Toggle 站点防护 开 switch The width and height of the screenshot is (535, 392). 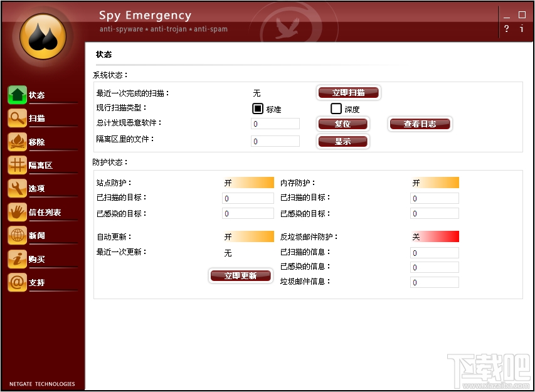click(248, 183)
